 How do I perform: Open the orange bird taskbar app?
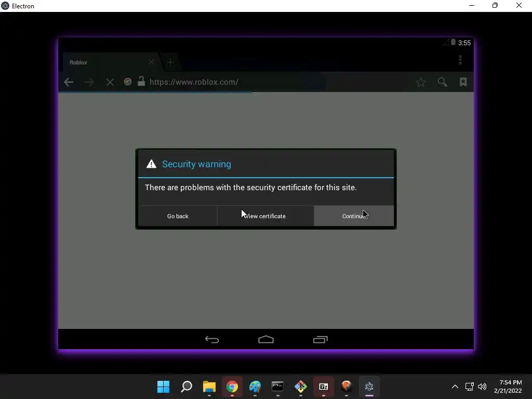point(347,387)
